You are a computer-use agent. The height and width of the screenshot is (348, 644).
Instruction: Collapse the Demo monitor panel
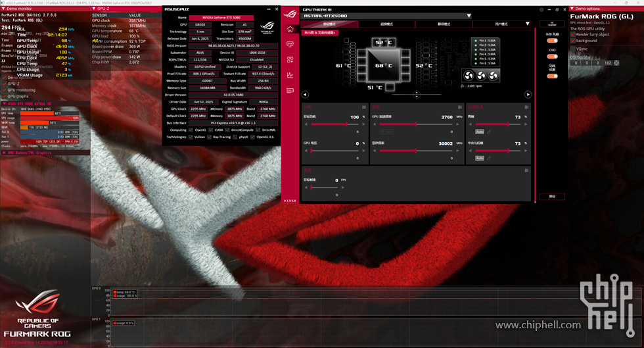[x=4, y=9]
